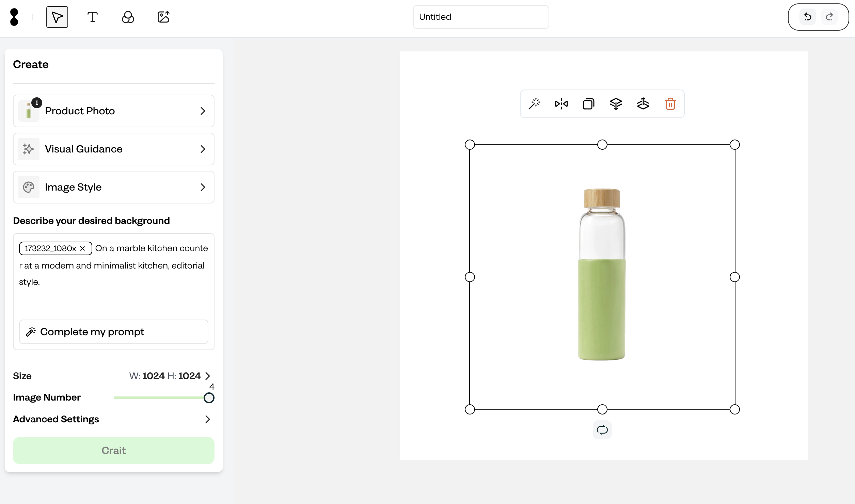Click the magic wand icon above canvas

(534, 104)
